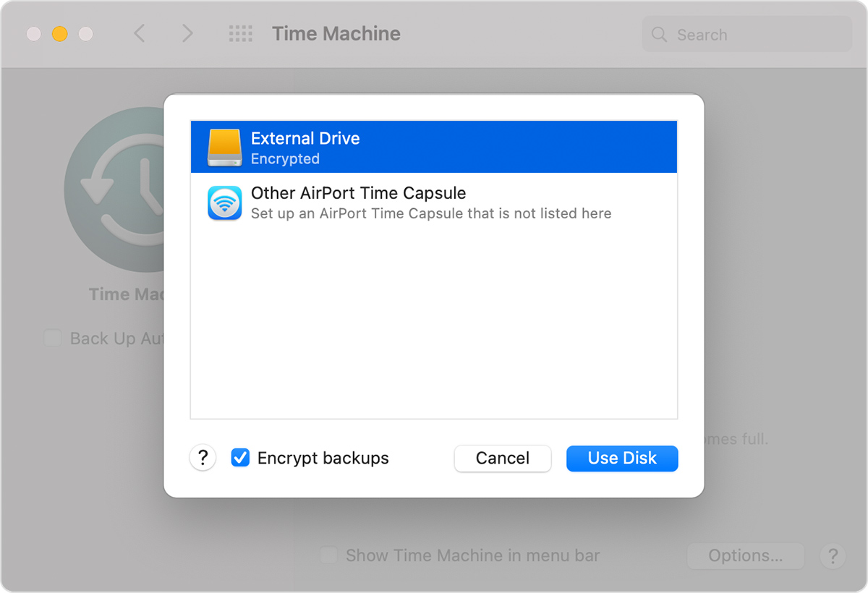Enable Show Time Machine in menu bar

coord(329,555)
